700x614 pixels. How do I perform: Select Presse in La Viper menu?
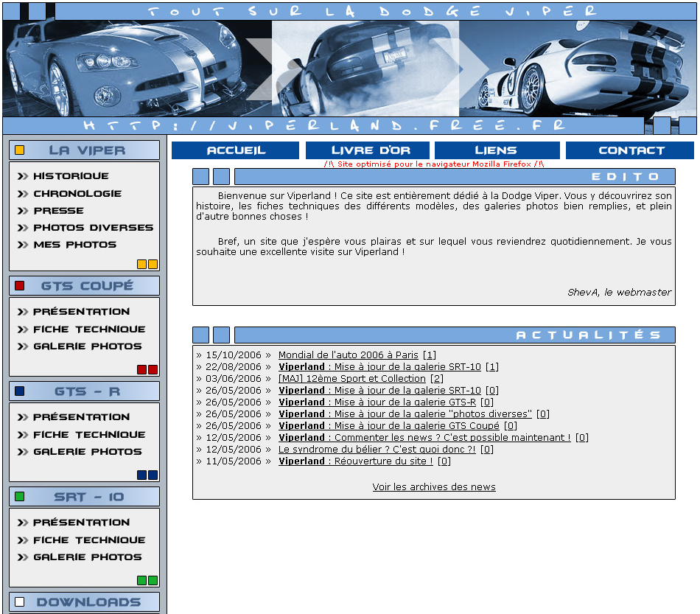[x=59, y=210]
